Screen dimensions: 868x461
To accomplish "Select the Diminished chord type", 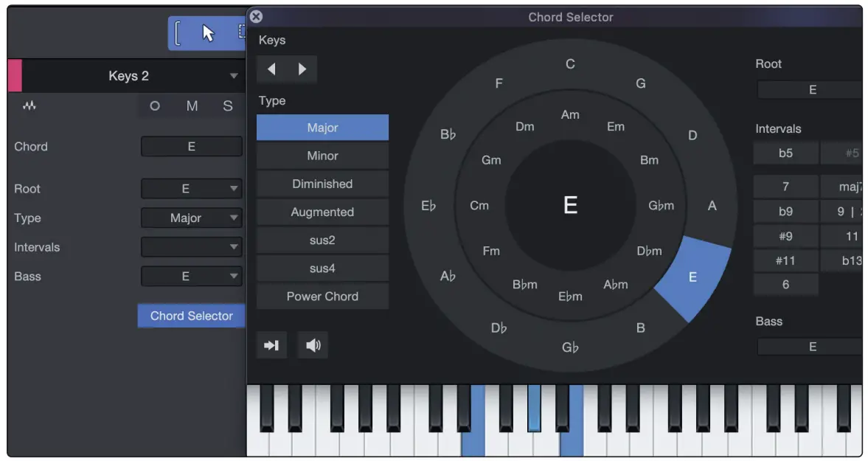I will point(323,184).
